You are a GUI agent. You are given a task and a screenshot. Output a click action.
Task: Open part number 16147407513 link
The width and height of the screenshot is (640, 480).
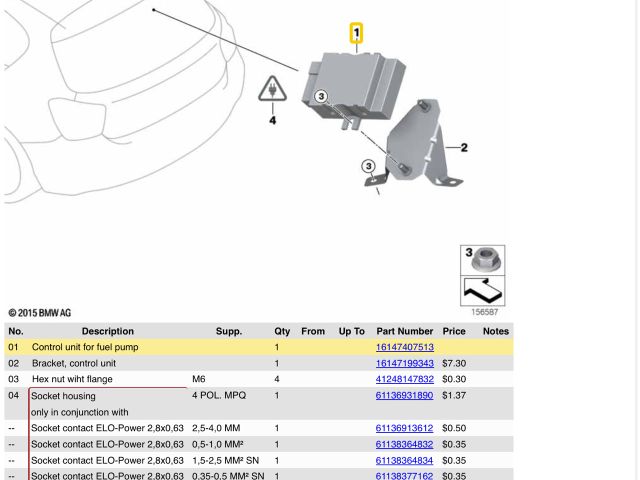(404, 347)
